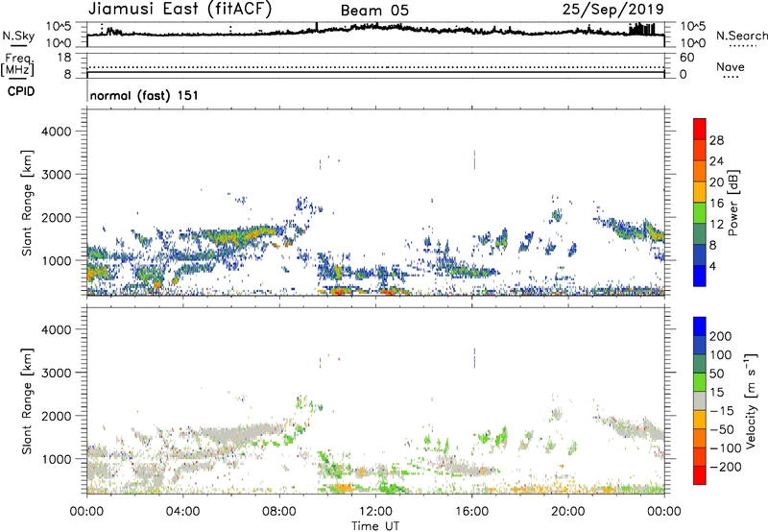Click the title 'Jiamusi East (fitACF)'

[180, 10]
